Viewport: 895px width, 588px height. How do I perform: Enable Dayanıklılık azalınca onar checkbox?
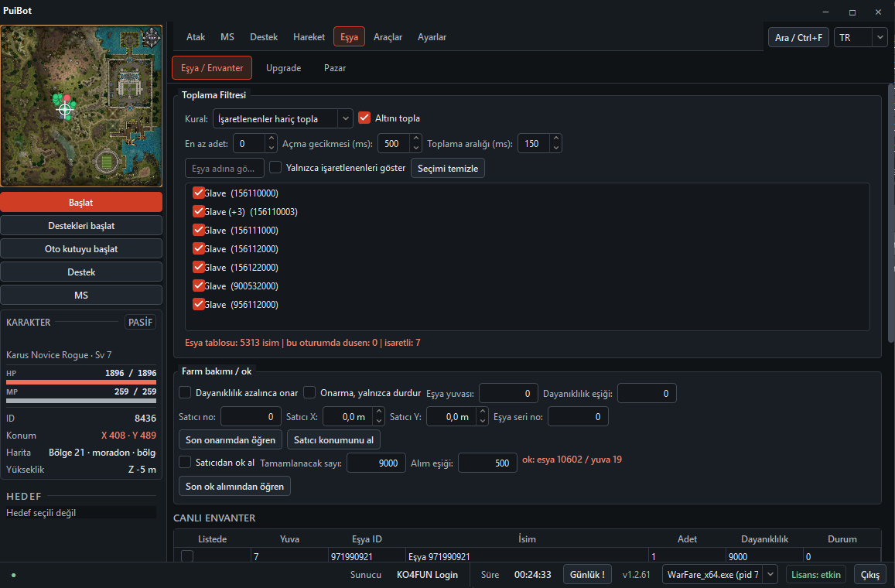(x=185, y=392)
